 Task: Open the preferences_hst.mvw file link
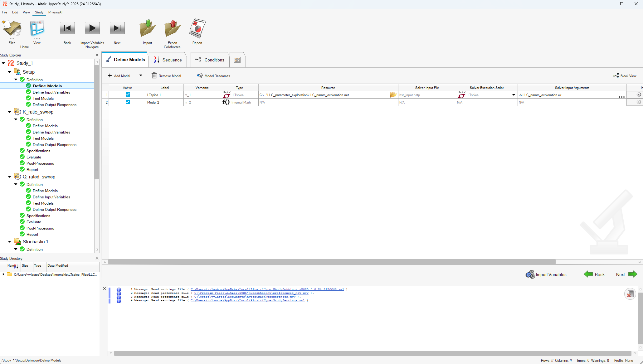(251, 293)
